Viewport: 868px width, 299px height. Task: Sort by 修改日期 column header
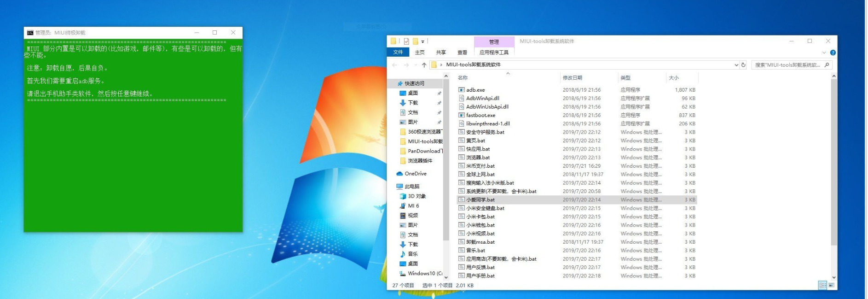573,78
